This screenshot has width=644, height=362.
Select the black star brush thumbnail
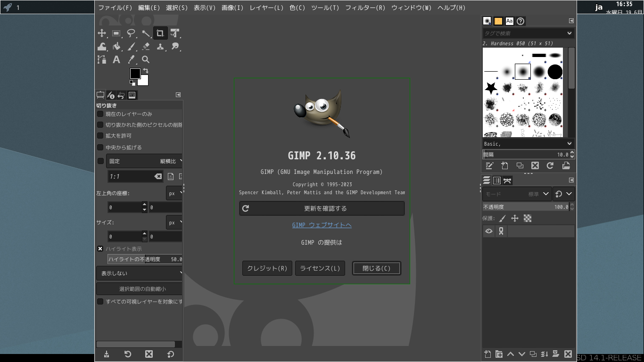click(x=491, y=88)
